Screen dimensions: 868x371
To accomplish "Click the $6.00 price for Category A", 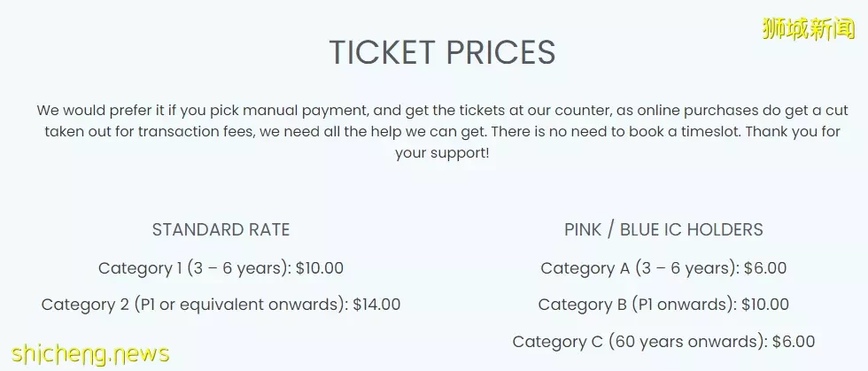I will (765, 268).
